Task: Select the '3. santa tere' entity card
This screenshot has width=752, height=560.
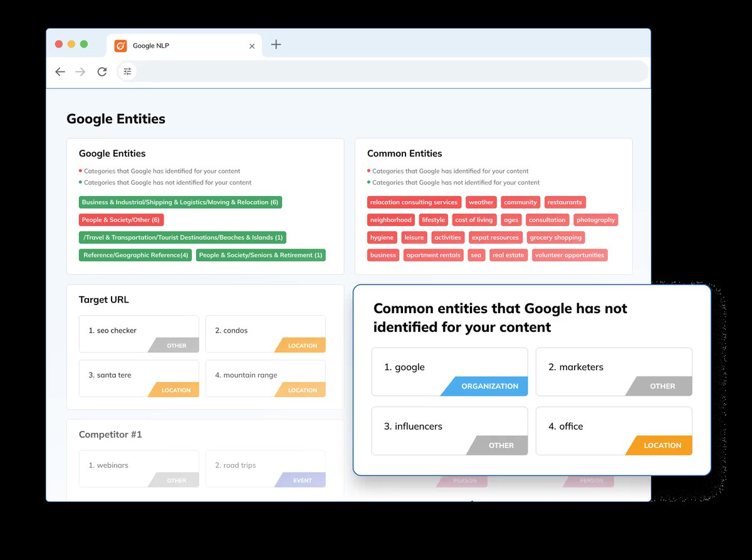Action: click(x=139, y=378)
